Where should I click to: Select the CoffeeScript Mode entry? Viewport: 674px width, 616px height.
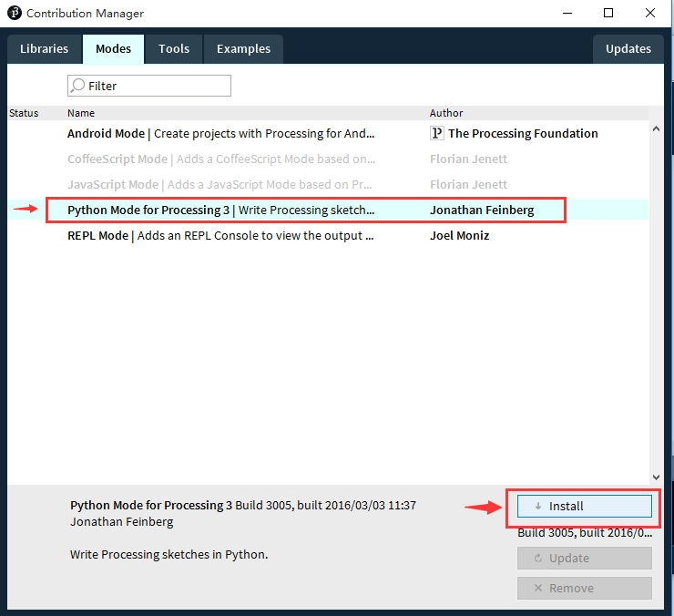pos(328,159)
